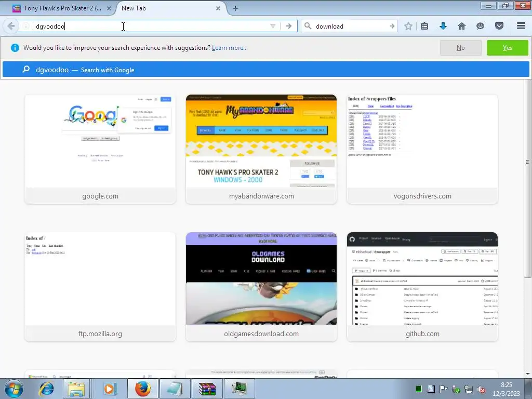Open the github.com tile

(422, 287)
